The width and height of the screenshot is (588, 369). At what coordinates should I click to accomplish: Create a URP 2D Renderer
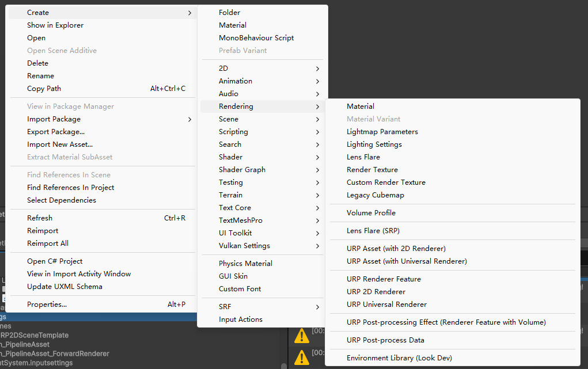(x=453, y=292)
